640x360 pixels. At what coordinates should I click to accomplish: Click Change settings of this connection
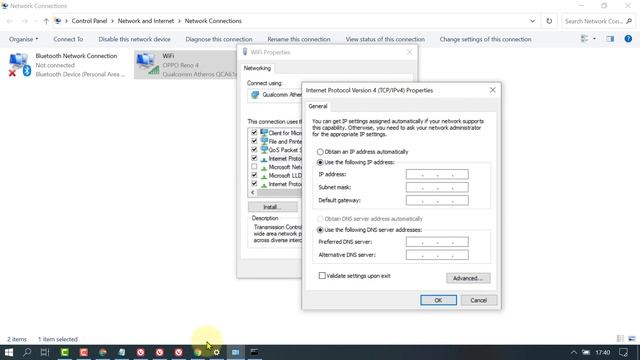[485, 39]
